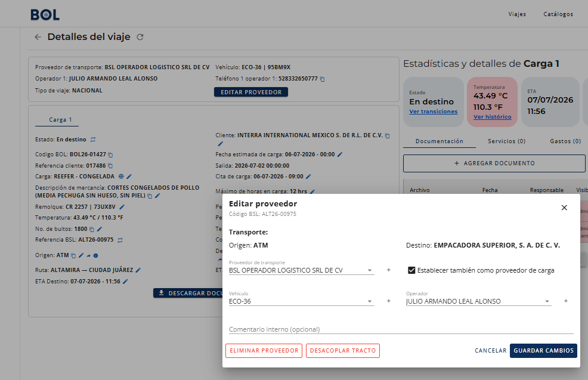588x380 pixels.
Task: Uncheck Establecer también como proveedor de carga
Action: 411,270
